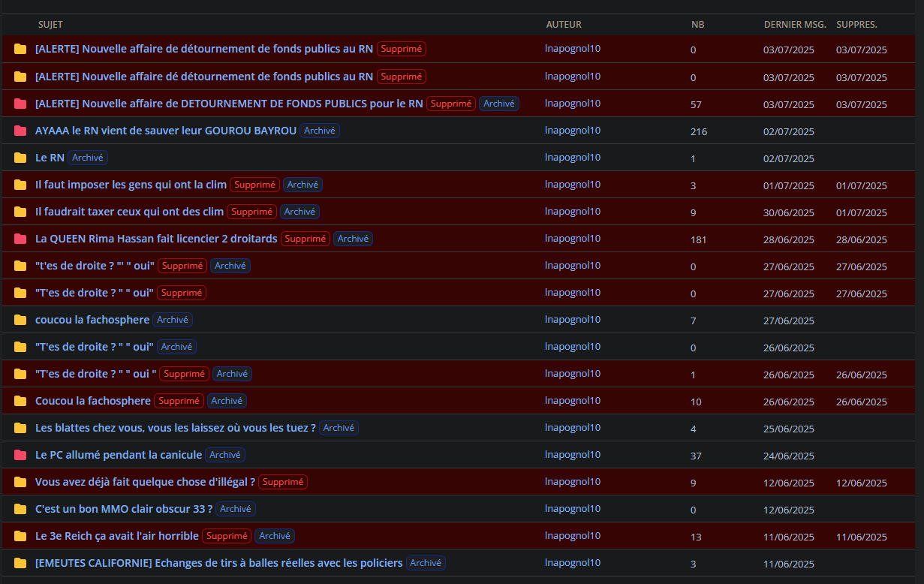Click Supprimé badge on 'Il faut imposer les gens' topic
The height and width of the screenshot is (584, 924).
(254, 185)
